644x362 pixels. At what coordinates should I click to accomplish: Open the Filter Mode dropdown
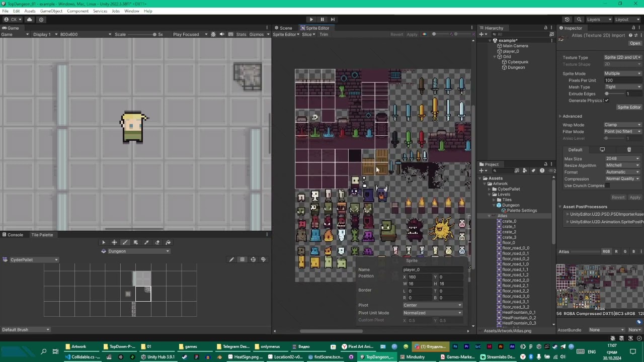click(x=622, y=132)
